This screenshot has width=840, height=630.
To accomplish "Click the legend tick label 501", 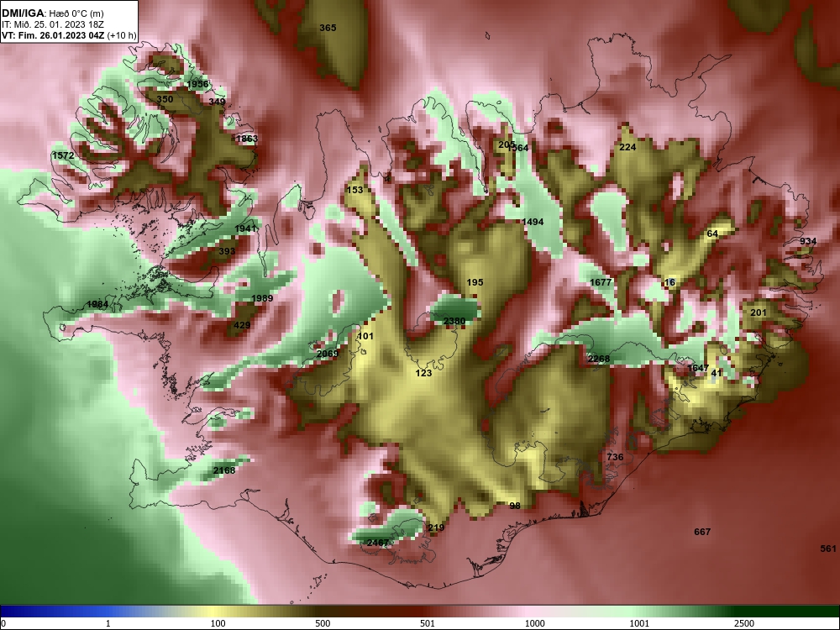I will click(428, 623).
